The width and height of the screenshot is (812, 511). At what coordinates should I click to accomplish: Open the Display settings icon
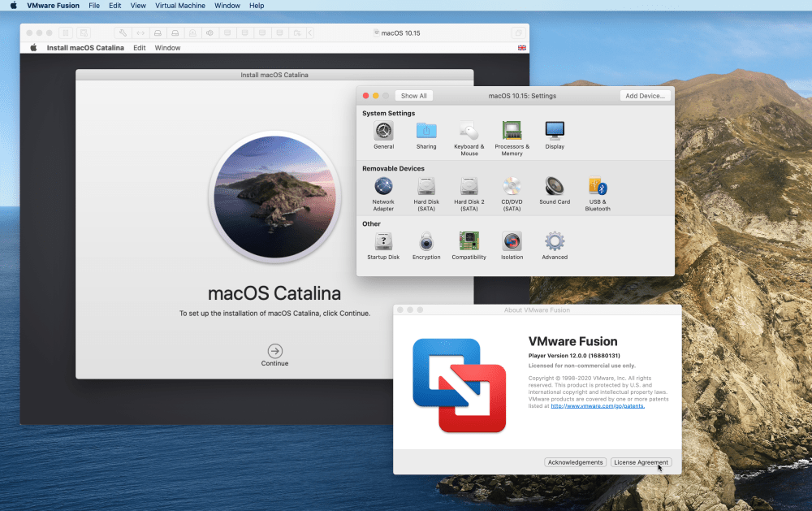click(x=555, y=132)
